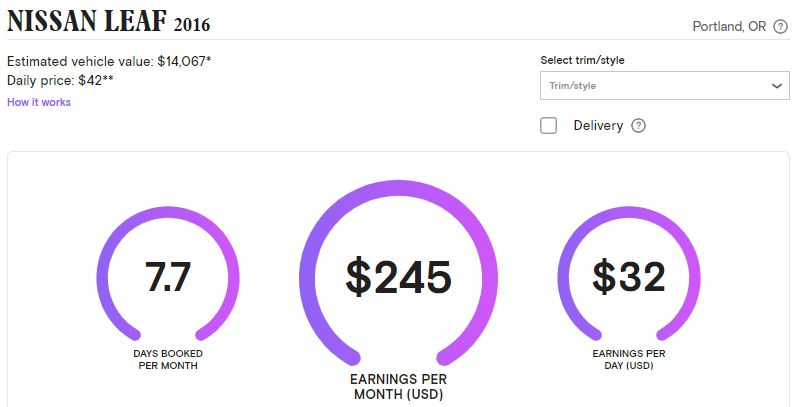Select the Delivery label text
Viewport: 796px width, 407px height.
pos(598,125)
